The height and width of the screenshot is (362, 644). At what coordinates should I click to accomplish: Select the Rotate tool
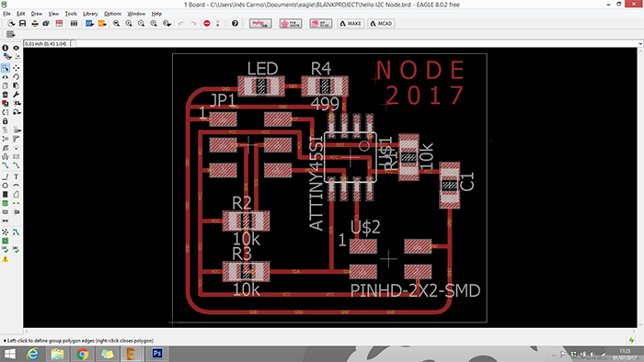tap(16, 76)
